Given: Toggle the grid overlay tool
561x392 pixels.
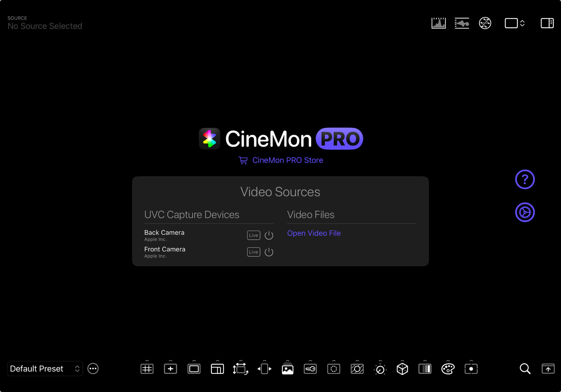Looking at the screenshot, I should point(147,369).
